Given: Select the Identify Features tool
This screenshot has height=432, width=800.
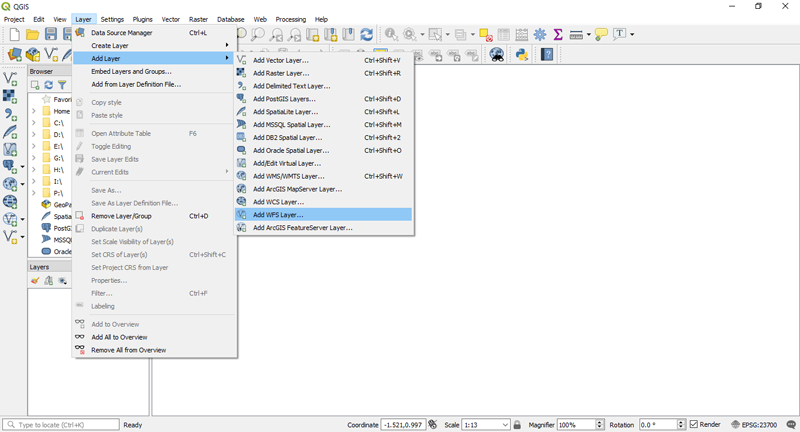Looking at the screenshot, I should click(391, 34).
